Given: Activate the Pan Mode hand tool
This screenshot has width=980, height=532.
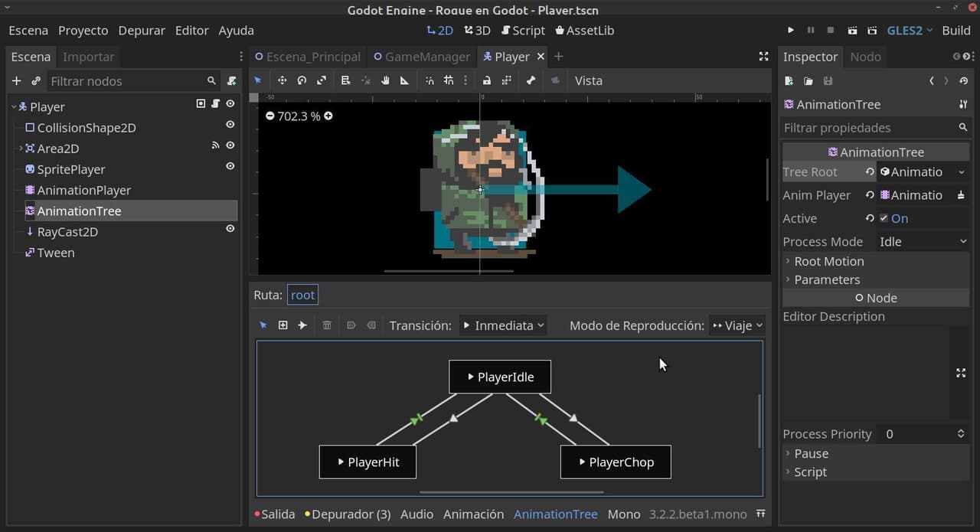Looking at the screenshot, I should [x=385, y=80].
